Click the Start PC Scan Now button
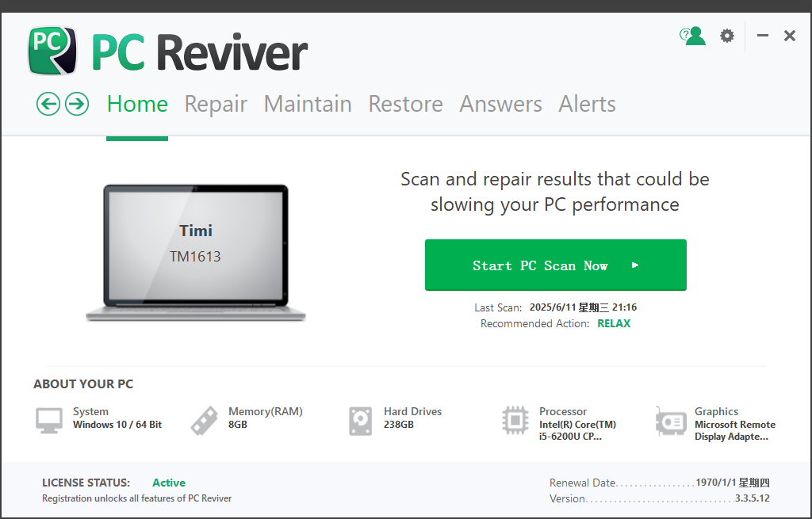The width and height of the screenshot is (812, 519). click(556, 265)
